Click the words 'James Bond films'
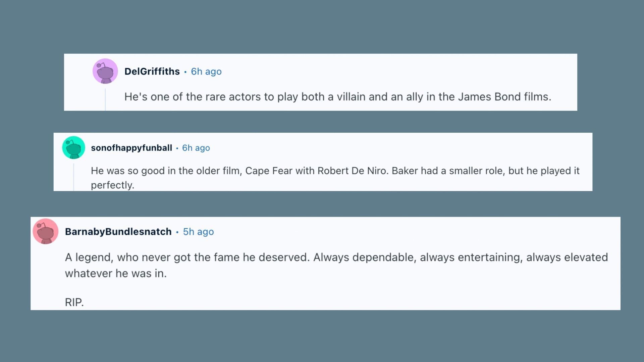The image size is (644, 362). pos(504,97)
